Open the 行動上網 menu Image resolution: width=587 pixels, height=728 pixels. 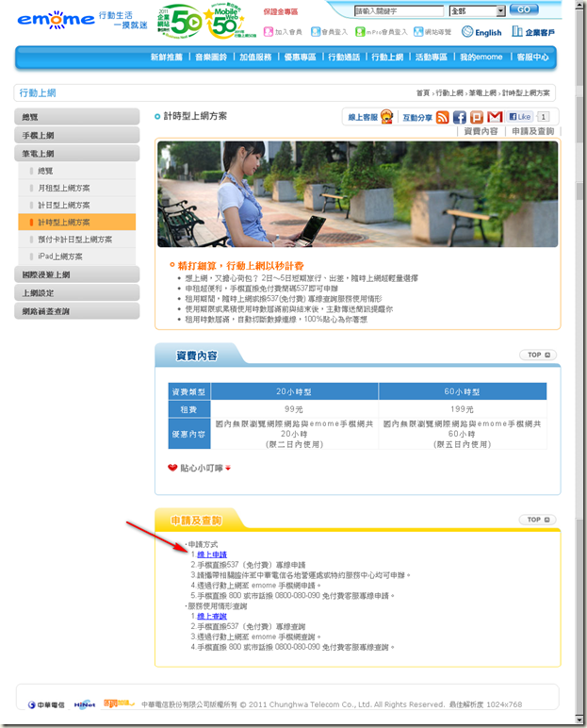click(387, 58)
